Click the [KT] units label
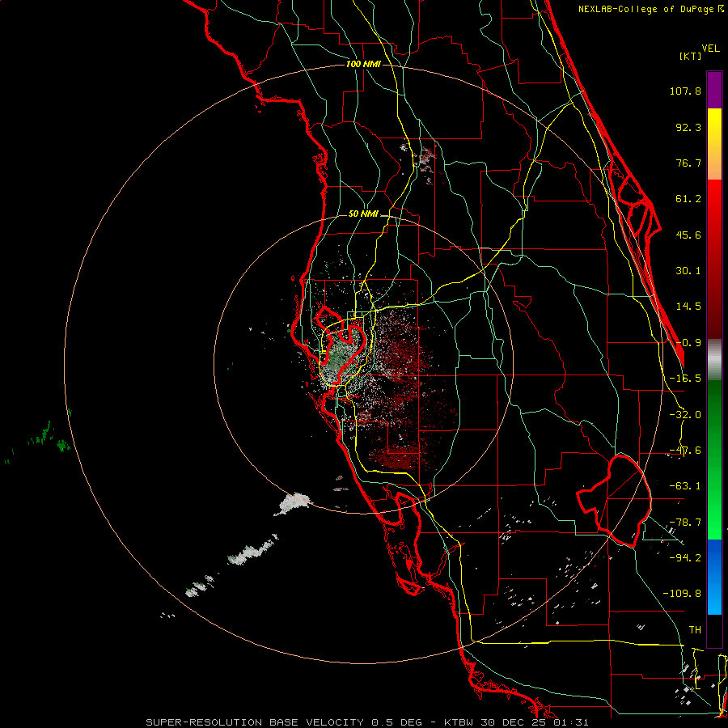Viewport: 728px width, 728px height. point(691,56)
